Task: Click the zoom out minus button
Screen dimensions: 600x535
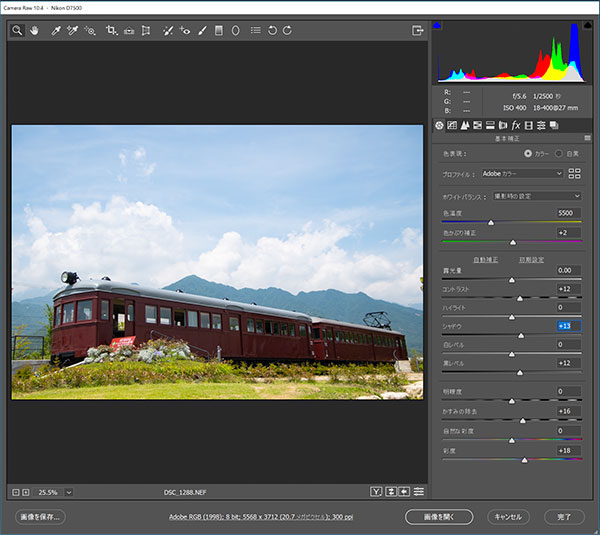Action: pyautogui.click(x=16, y=493)
